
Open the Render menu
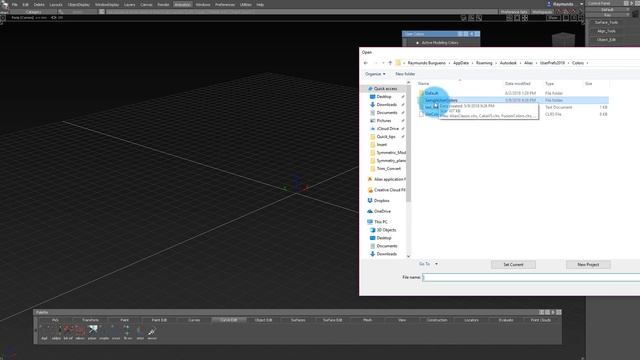coord(163,4)
